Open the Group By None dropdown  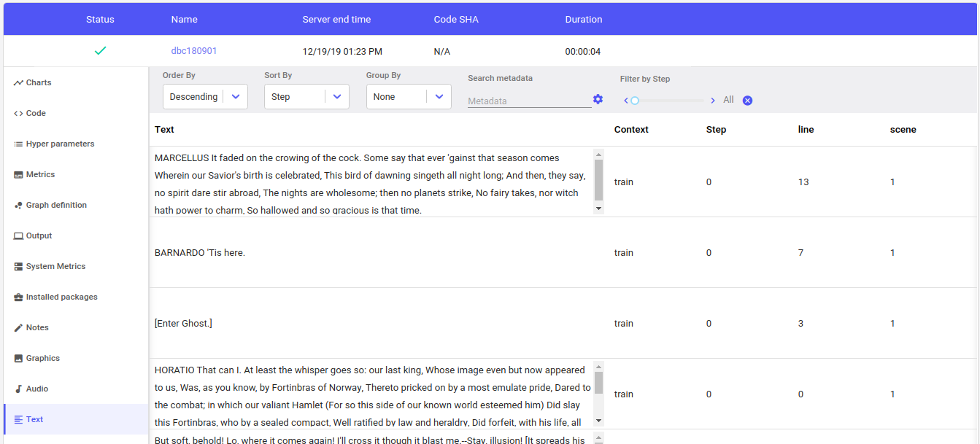coord(409,96)
